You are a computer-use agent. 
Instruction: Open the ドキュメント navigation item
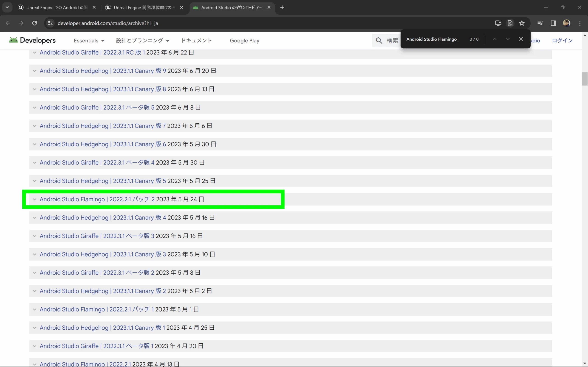(x=196, y=41)
